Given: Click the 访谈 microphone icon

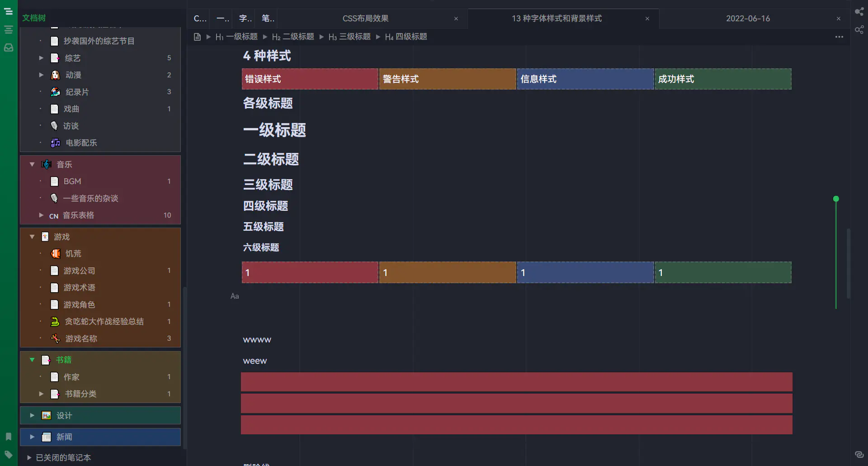Looking at the screenshot, I should click(54, 126).
